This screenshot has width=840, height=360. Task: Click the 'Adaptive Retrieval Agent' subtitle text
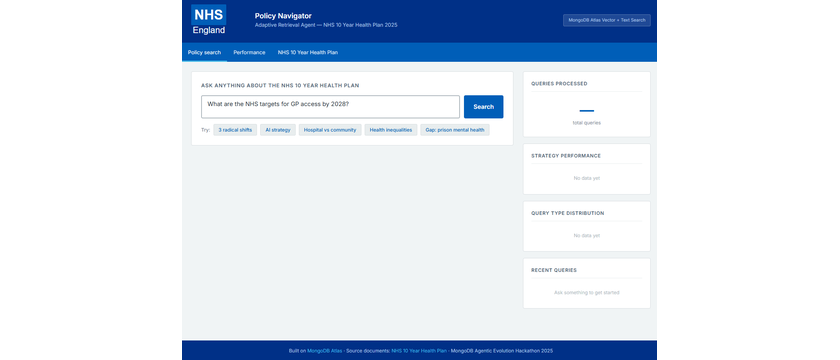(326, 25)
